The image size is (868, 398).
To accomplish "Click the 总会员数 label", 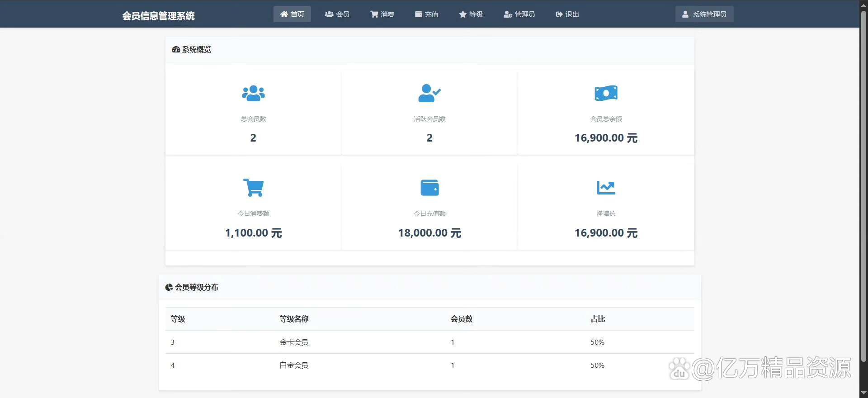I will [x=254, y=119].
